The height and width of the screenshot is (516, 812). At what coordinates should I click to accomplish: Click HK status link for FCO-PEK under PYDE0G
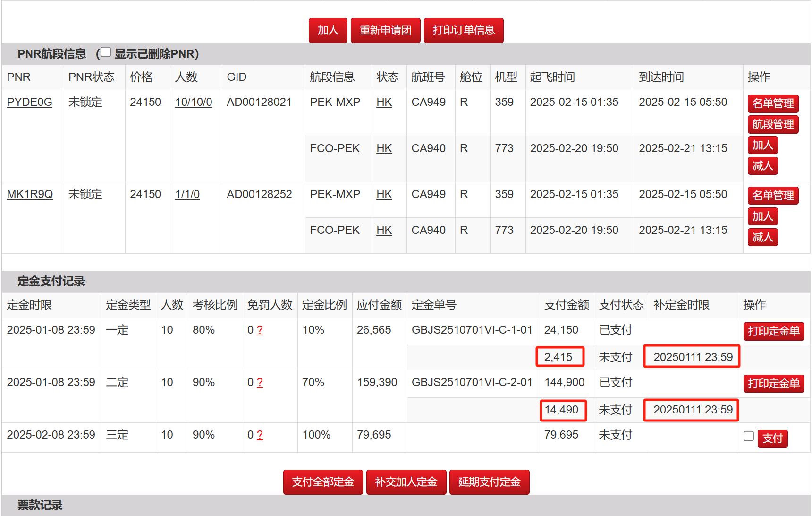pyautogui.click(x=384, y=148)
